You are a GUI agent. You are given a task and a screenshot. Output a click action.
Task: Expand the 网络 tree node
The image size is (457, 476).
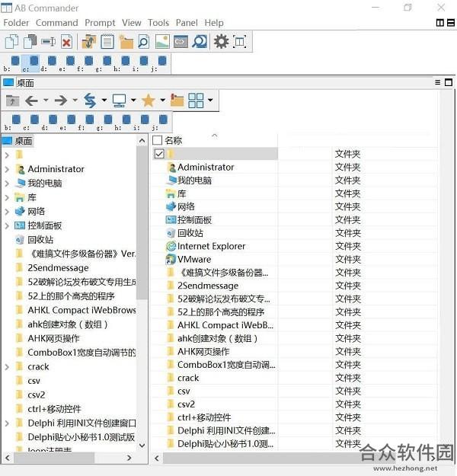tap(7, 212)
